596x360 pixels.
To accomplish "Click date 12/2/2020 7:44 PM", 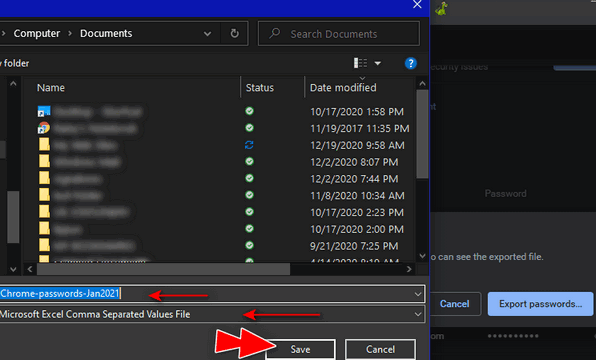I will click(x=354, y=179).
